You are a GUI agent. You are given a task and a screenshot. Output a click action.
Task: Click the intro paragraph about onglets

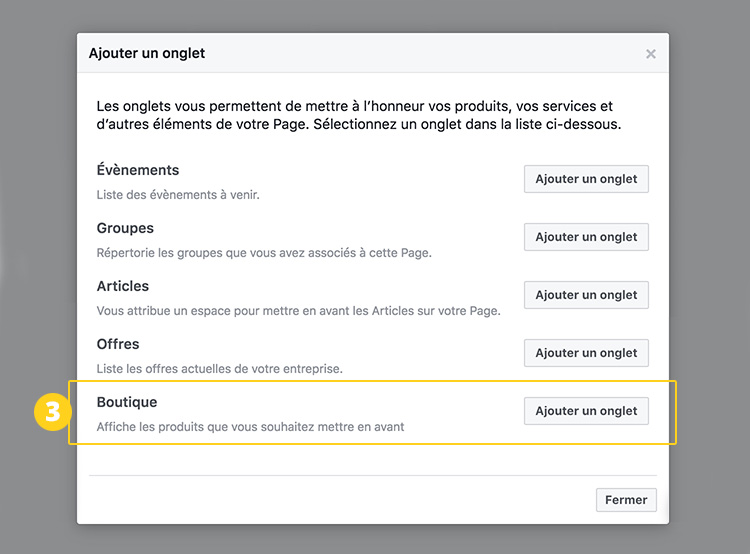(358, 115)
